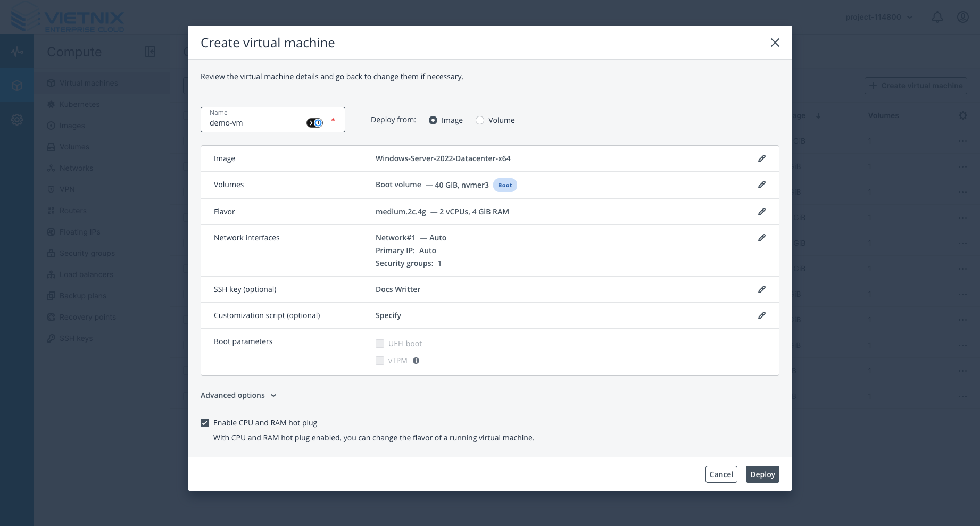Open table column settings gear

point(963,115)
